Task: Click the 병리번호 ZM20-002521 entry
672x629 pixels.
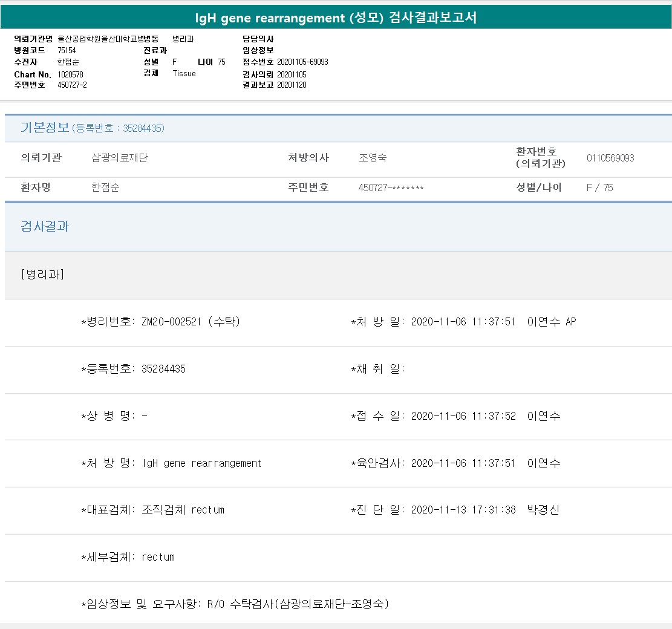Action: (x=160, y=322)
